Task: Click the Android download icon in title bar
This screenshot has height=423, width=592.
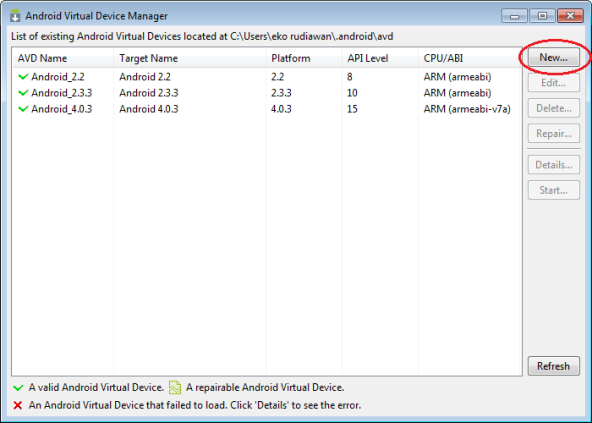Action: tap(15, 16)
